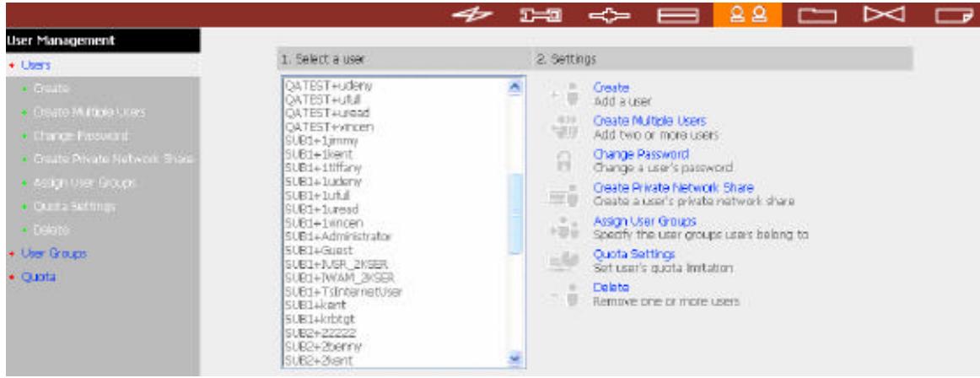This screenshot has width=980, height=378.
Task: Click the group icon beside Assign User Groups
Action: [x=566, y=228]
